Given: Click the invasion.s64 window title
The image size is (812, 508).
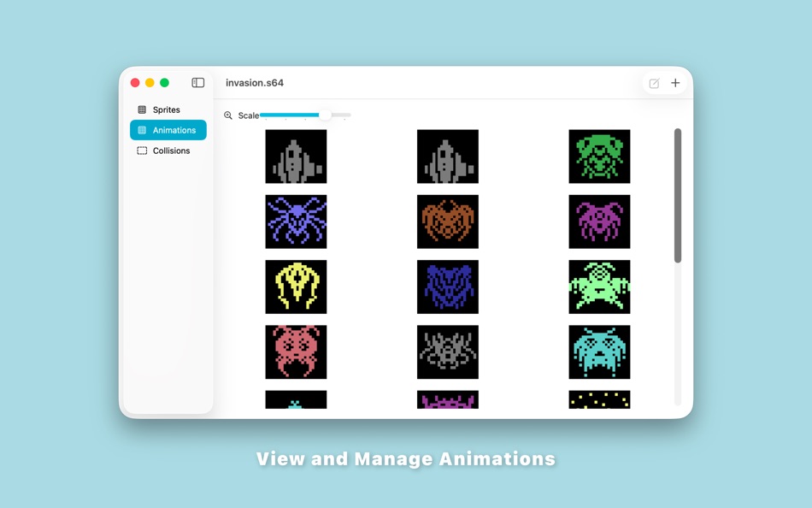Looking at the screenshot, I should click(255, 83).
